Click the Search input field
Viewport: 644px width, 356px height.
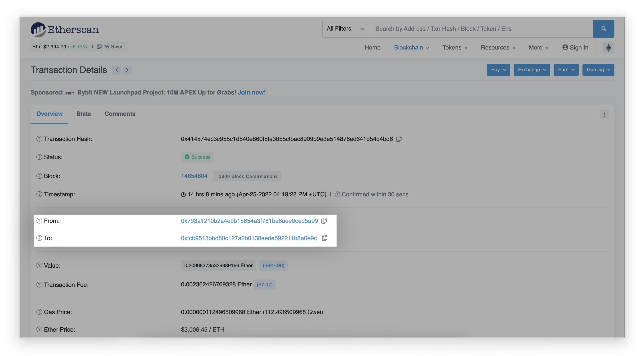coord(482,28)
